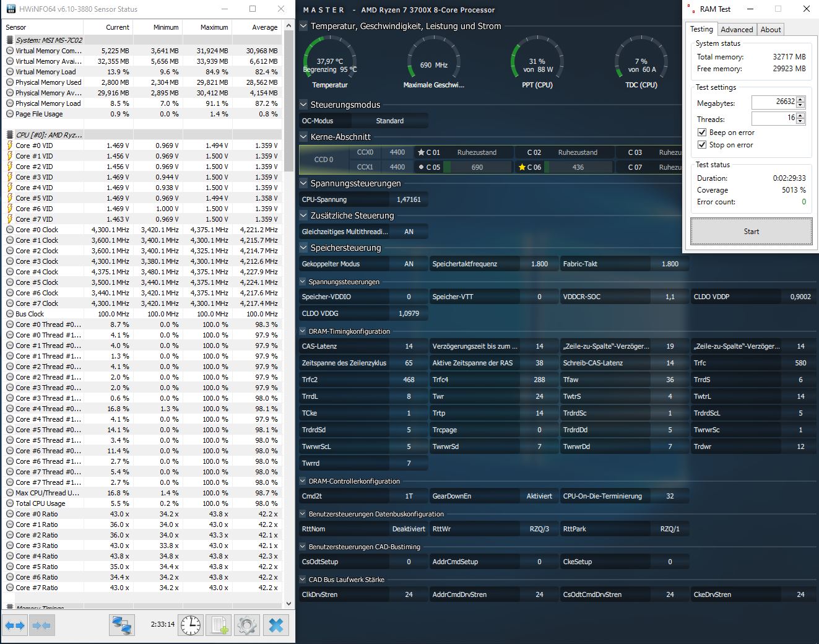The image size is (819, 644).
Task: Click the Start button in RAM Test
Action: (x=751, y=232)
